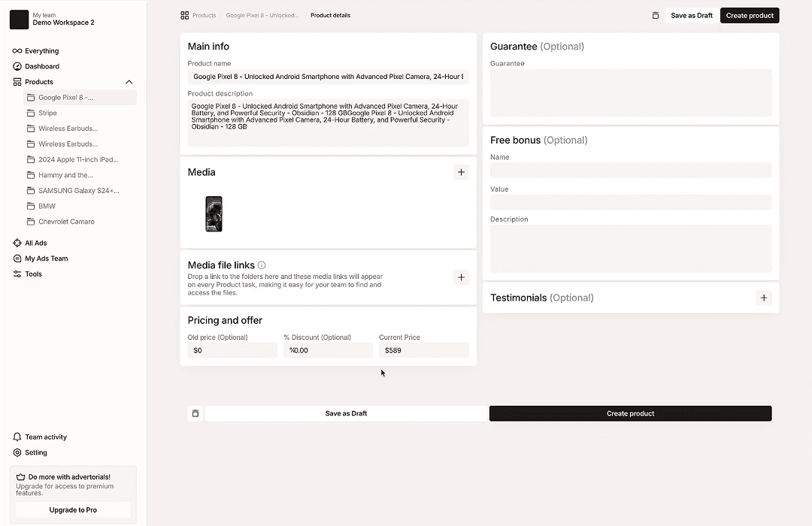812x526 pixels.
Task: Click the Old price input field
Action: (x=232, y=350)
